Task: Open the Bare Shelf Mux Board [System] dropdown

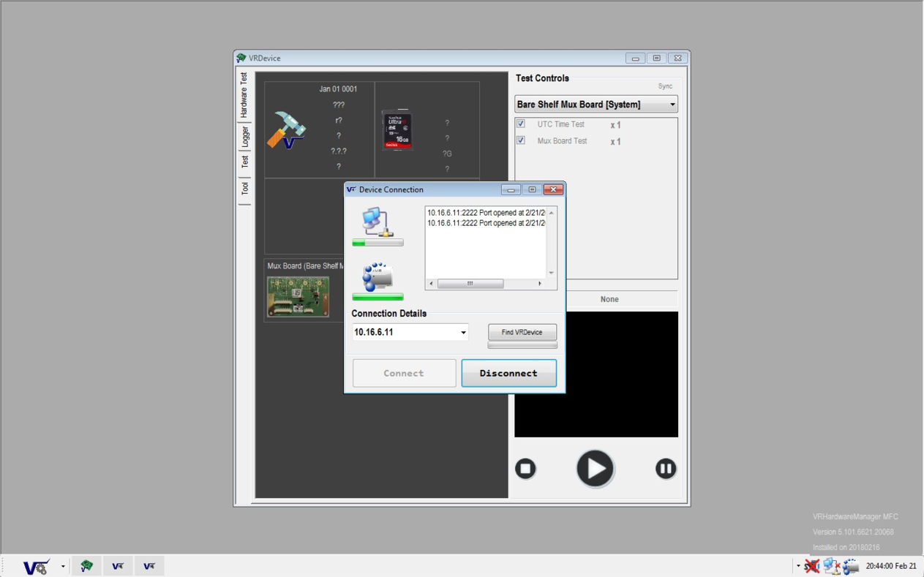Action: point(672,104)
